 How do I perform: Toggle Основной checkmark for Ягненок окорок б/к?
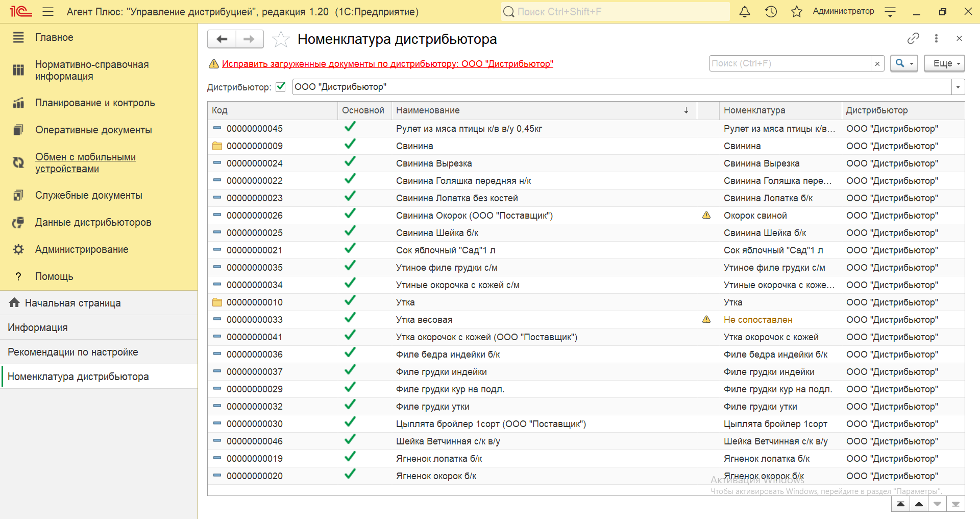350,475
